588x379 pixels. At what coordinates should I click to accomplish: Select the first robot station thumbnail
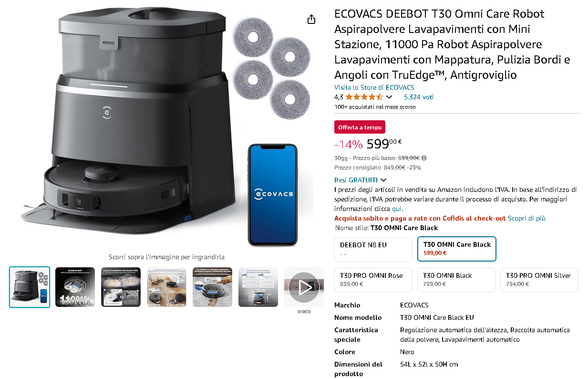tap(30, 287)
